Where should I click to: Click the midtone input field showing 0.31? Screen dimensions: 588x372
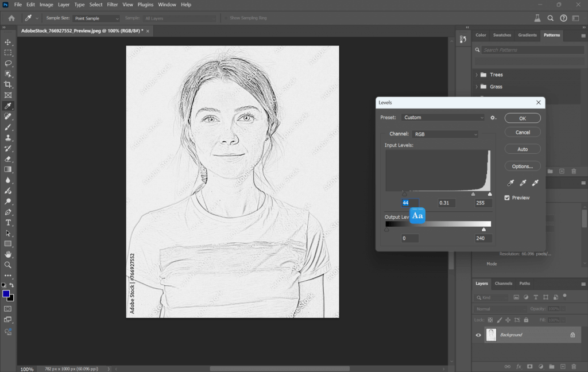coord(447,203)
